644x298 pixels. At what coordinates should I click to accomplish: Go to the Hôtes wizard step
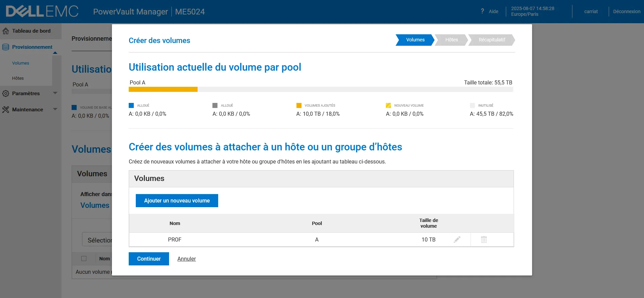click(x=451, y=40)
